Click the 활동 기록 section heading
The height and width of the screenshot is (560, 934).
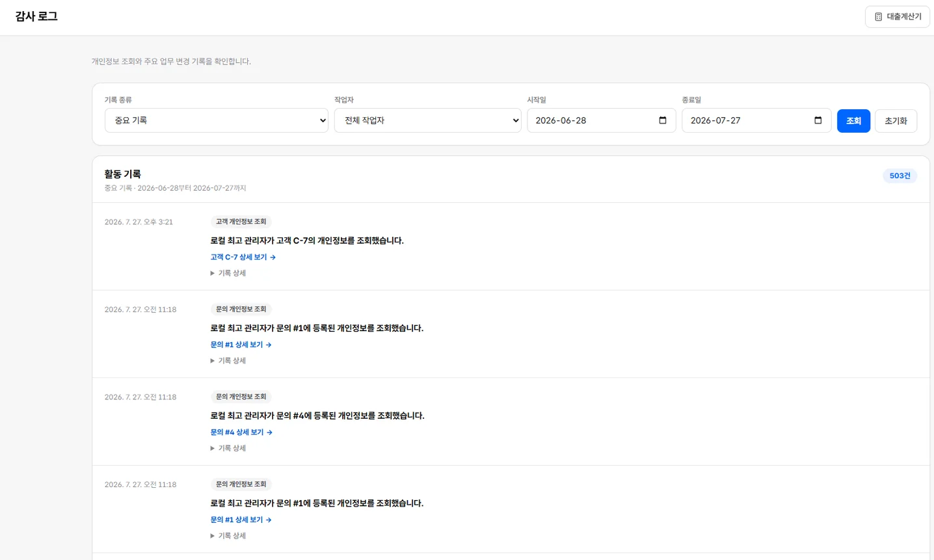(x=122, y=174)
